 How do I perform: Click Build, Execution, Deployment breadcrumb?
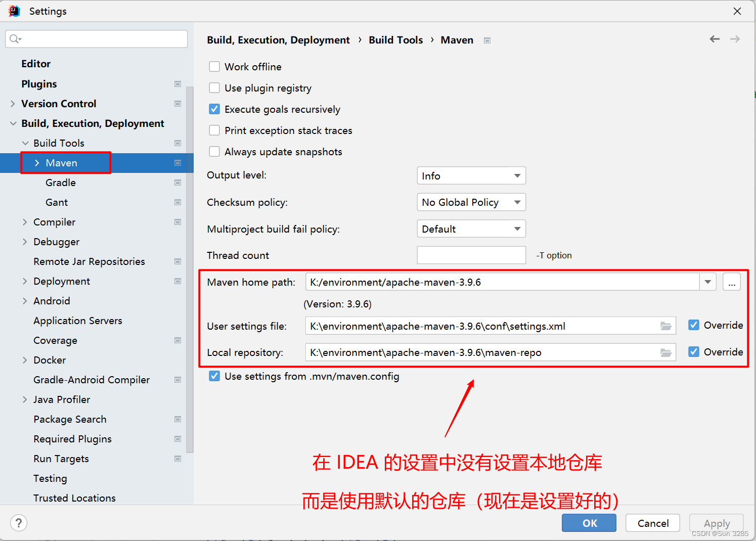(278, 40)
